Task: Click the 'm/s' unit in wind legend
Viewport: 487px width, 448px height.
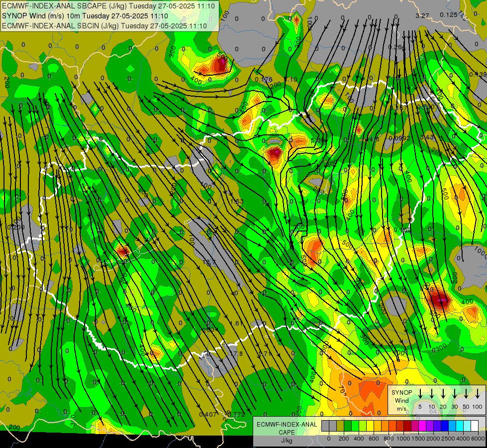Action: point(401,409)
